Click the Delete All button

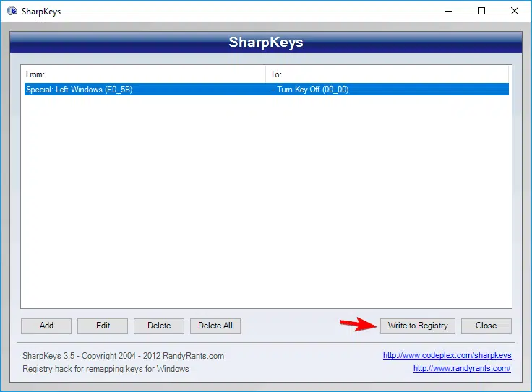point(215,326)
